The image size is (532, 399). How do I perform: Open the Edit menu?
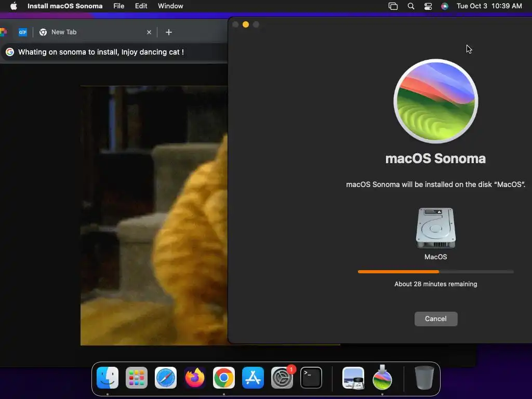pyautogui.click(x=141, y=6)
